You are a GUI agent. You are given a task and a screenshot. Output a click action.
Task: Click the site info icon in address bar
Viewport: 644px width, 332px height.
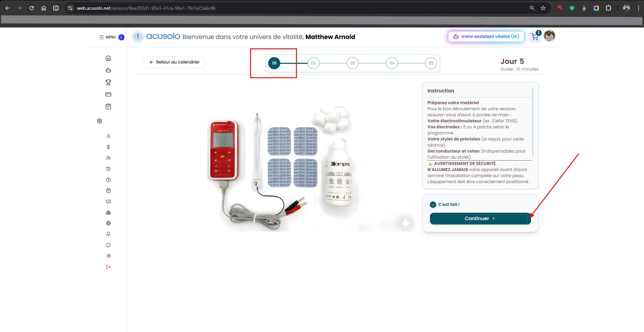pos(70,8)
